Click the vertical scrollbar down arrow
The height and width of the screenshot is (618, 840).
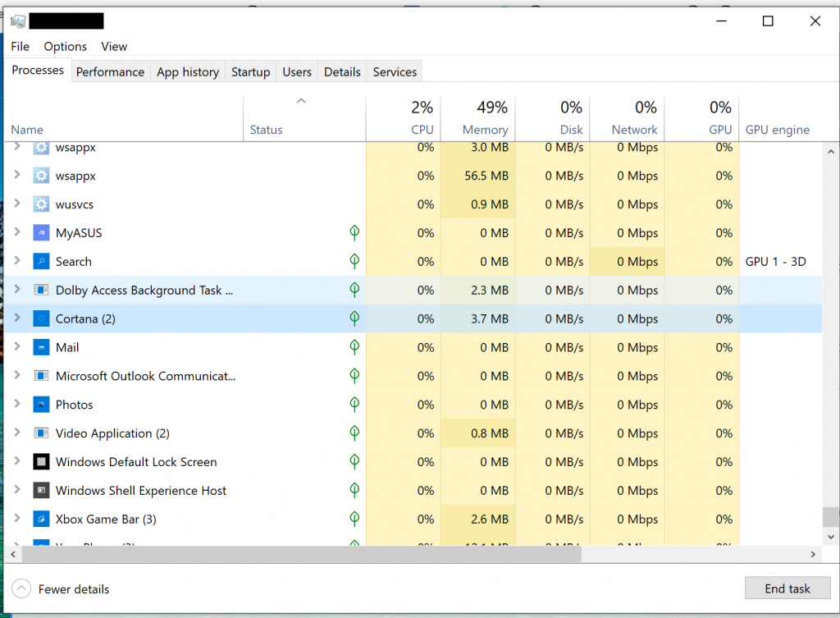click(831, 537)
